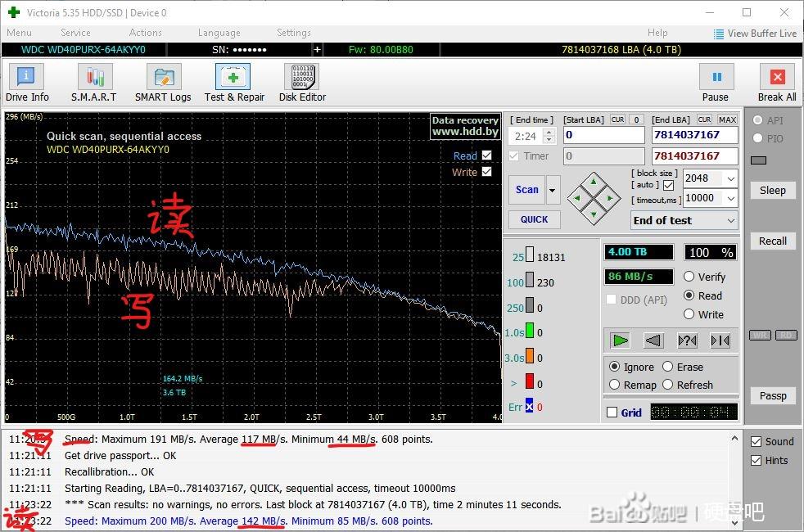This screenshot has height=532, width=804.
Task: Toggle the Write graph checkbox
Action: [x=486, y=172]
